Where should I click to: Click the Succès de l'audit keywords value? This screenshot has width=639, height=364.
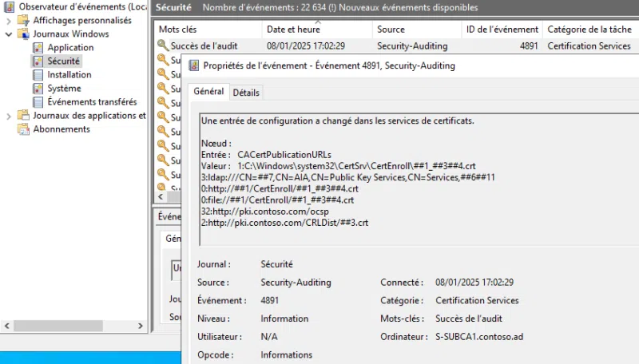[469, 318]
